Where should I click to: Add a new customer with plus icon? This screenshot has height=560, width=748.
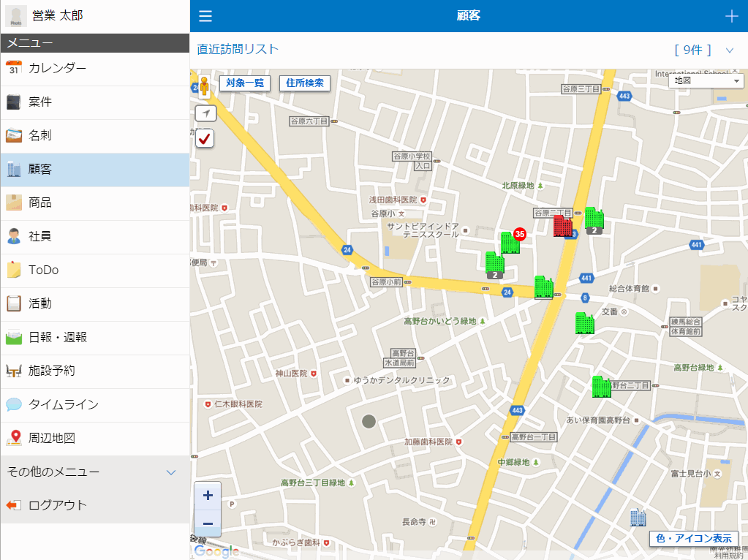pyautogui.click(x=731, y=16)
